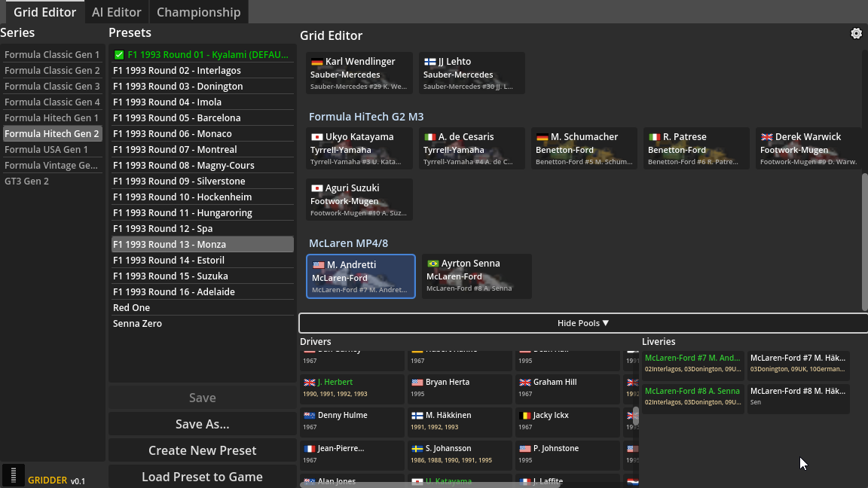The image size is (868, 488).
Task: Click the McLaren MP4/8 group heading
Action: [348, 243]
